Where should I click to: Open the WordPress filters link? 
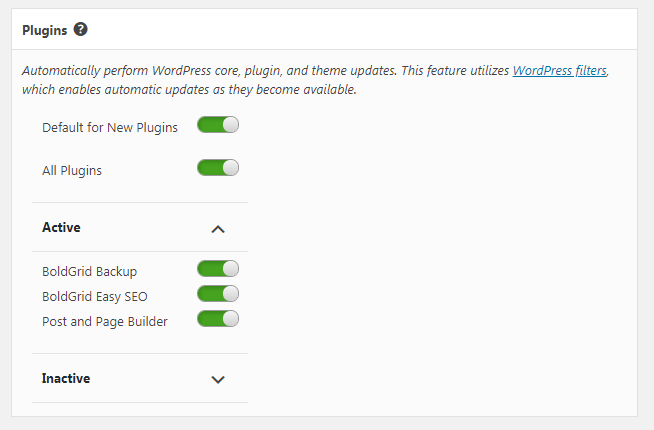tap(560, 70)
